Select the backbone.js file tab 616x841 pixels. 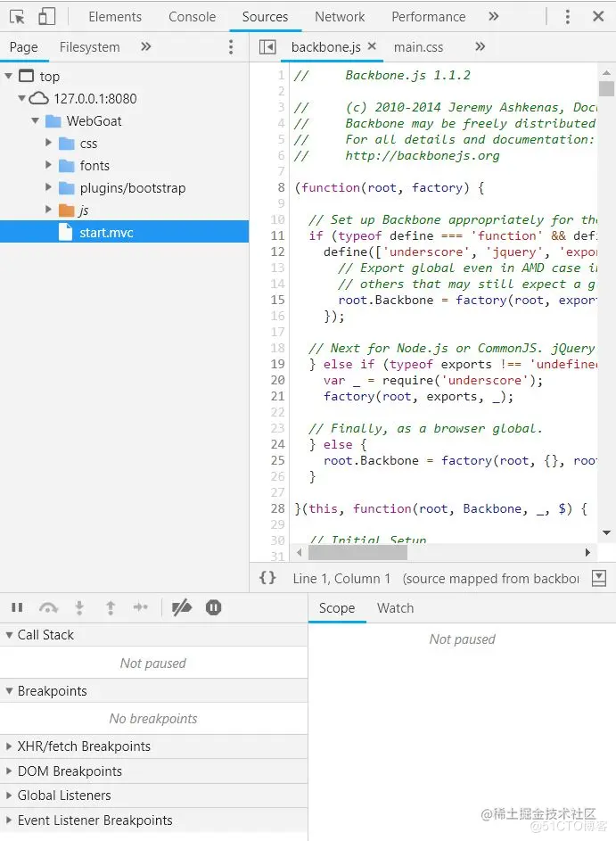[325, 47]
